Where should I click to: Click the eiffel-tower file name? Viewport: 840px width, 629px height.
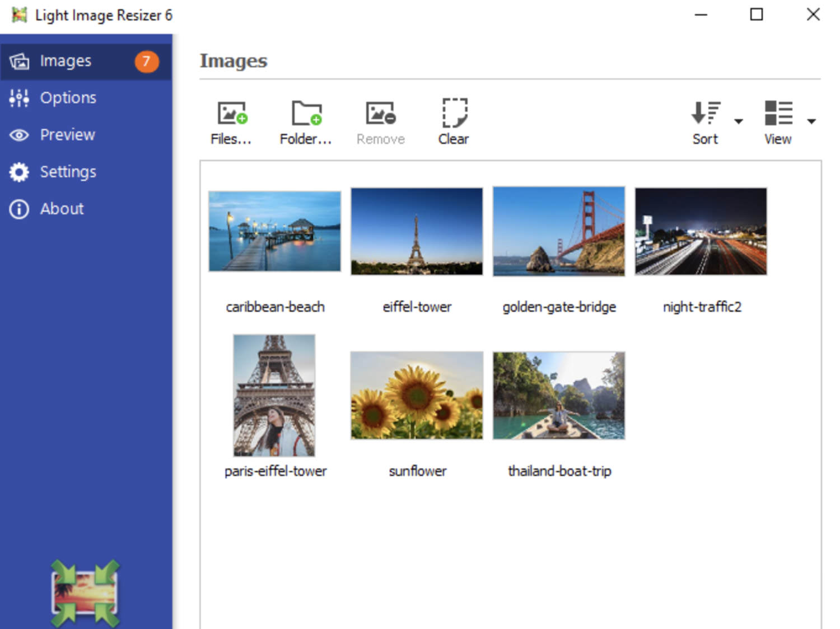417,307
